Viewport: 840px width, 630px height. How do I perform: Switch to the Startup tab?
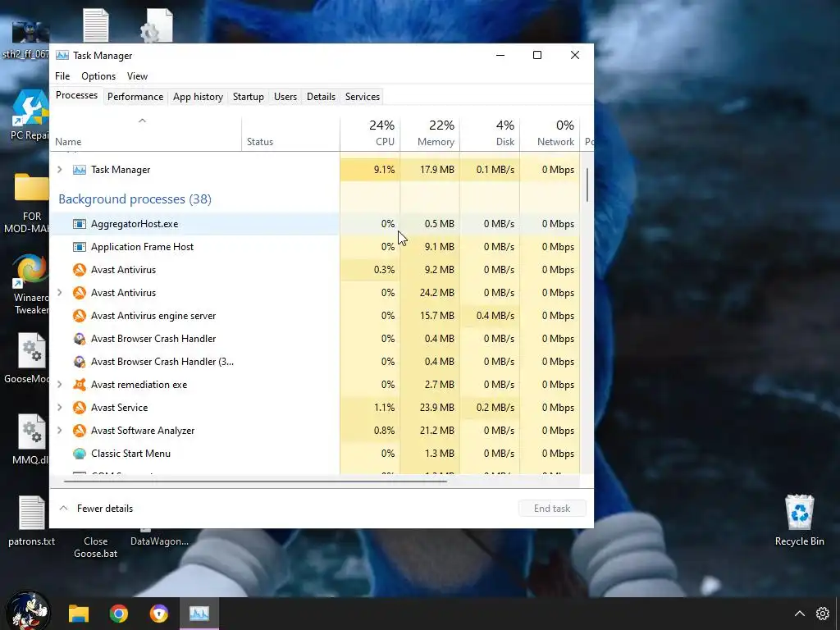pyautogui.click(x=248, y=97)
